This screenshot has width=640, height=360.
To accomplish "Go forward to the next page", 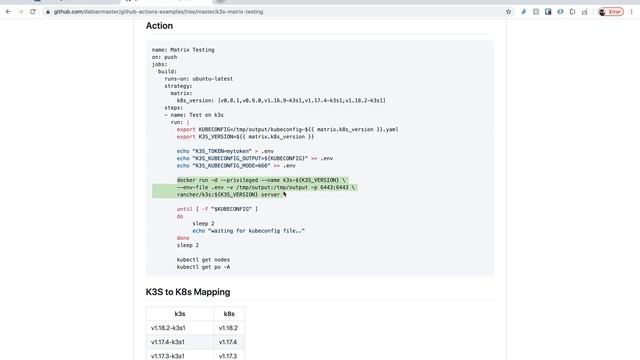I will click(x=21, y=12).
